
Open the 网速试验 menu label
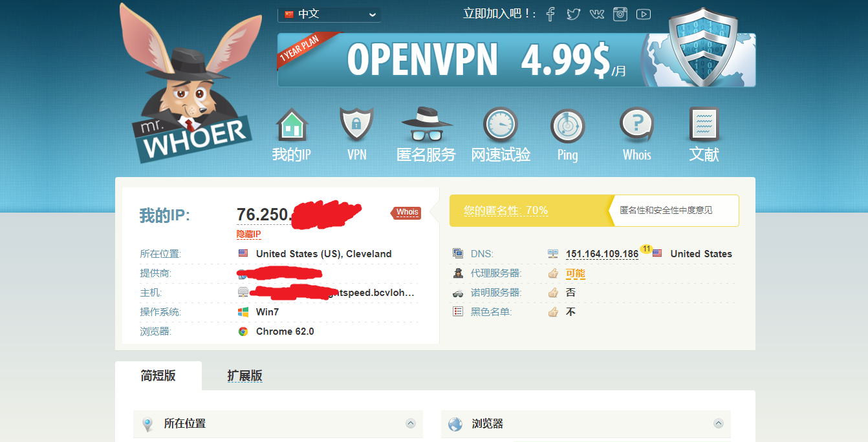pos(501,154)
